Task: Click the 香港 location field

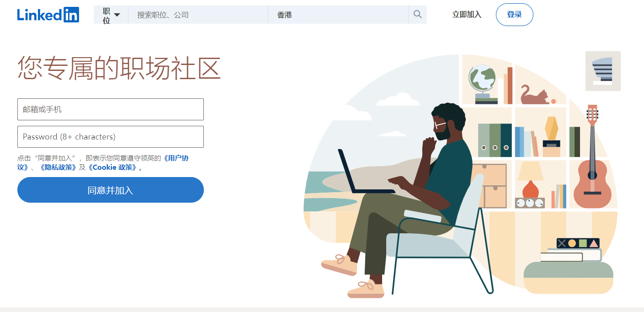Action: [x=338, y=15]
